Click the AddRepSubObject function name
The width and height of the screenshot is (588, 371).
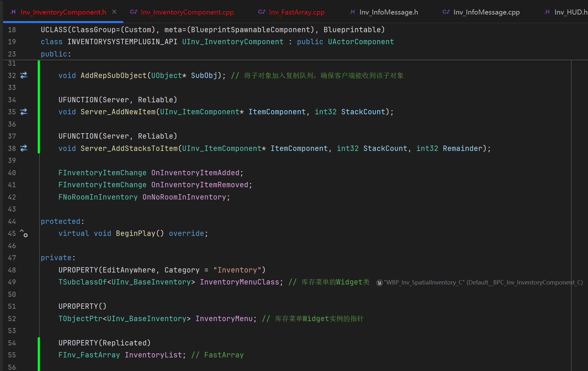[114, 75]
